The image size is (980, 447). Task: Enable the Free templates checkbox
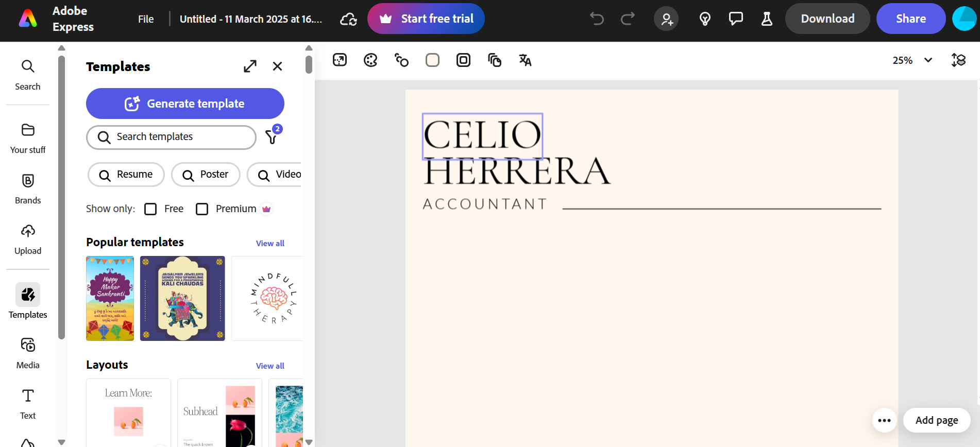(x=150, y=209)
